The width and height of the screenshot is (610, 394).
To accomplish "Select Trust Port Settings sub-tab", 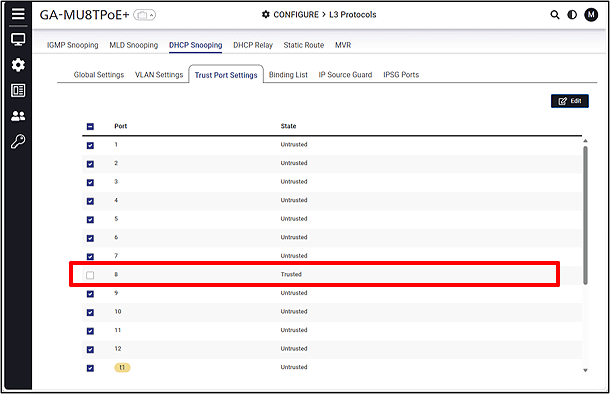I will 226,75.
